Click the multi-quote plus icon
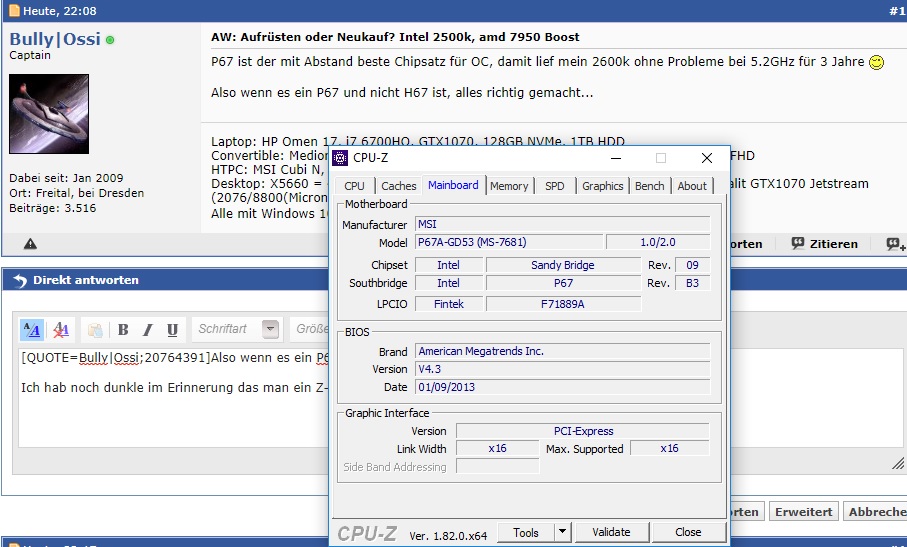This screenshot has height=547, width=907. pyautogui.click(x=895, y=244)
